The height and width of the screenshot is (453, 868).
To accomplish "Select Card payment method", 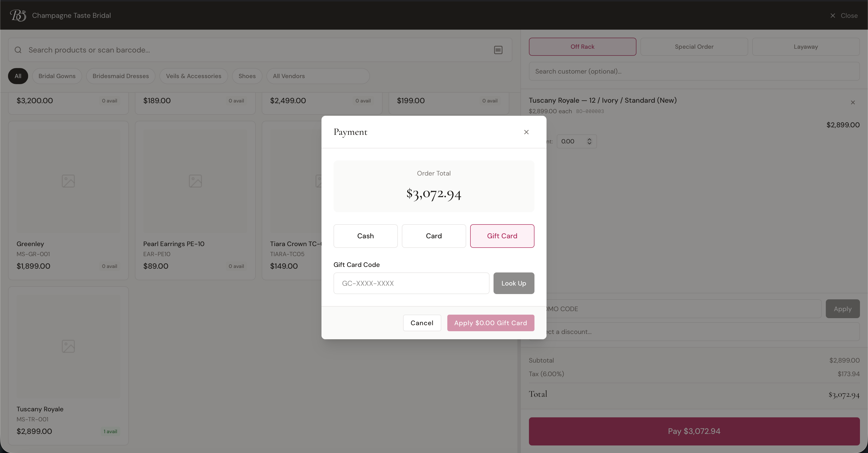I will tap(433, 236).
